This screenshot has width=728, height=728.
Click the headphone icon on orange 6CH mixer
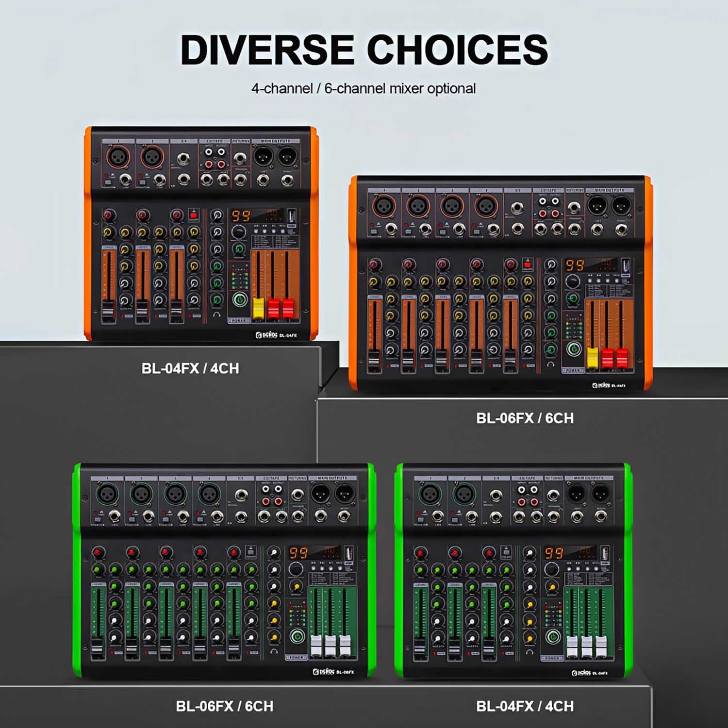(550, 364)
